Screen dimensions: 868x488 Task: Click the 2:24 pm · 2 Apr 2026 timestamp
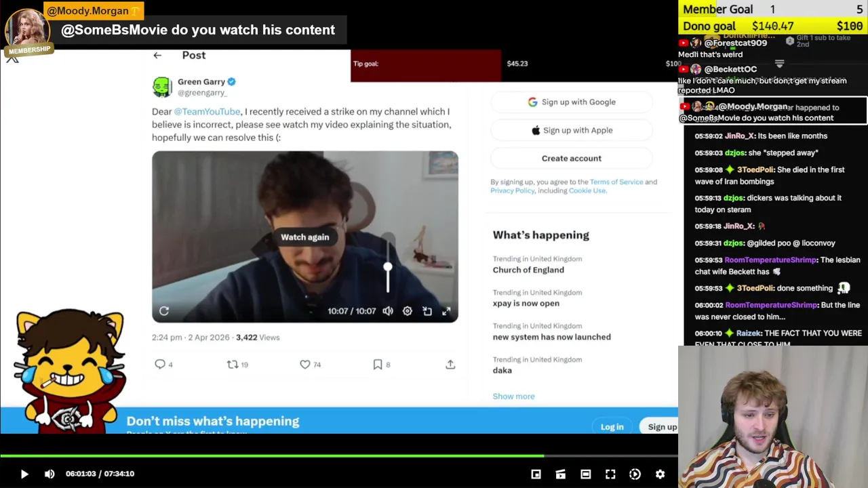[x=191, y=338]
